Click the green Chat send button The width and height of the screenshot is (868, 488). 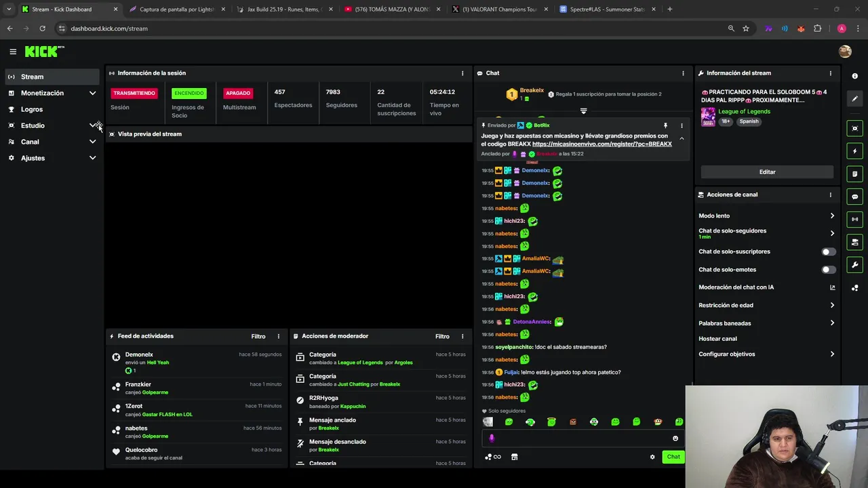673,457
